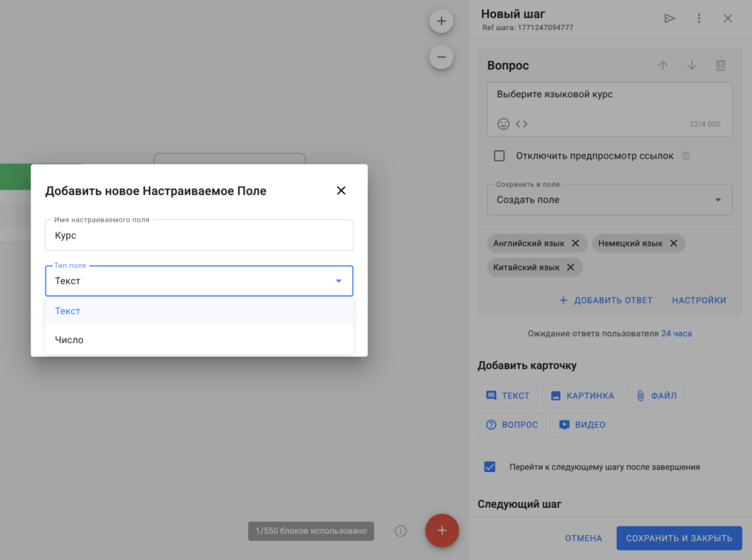This screenshot has width=752, height=560.
Task: Enable Отключить предпросмотр ссылок checkbox
Action: [x=499, y=156]
